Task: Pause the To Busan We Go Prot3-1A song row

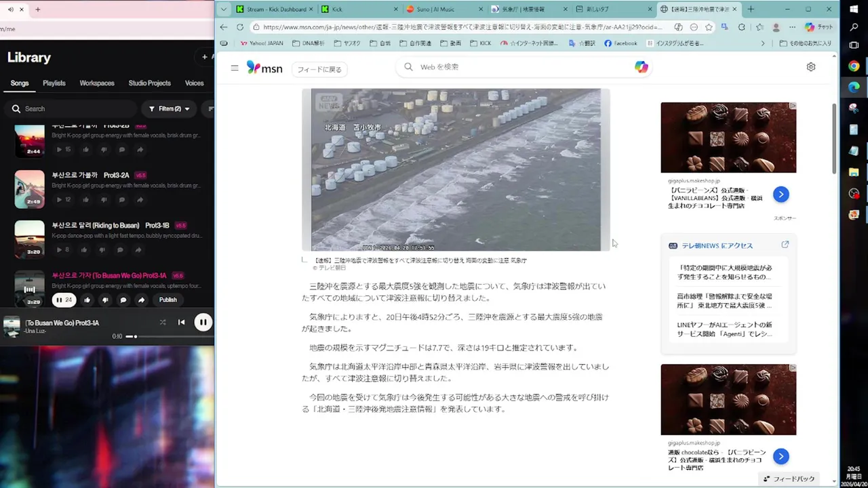Action: coord(64,300)
